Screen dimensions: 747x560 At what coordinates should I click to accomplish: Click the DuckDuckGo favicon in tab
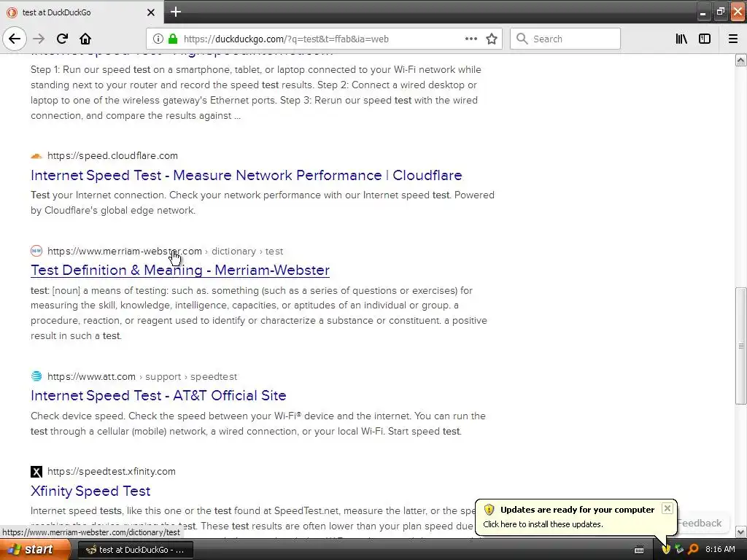pyautogui.click(x=12, y=12)
